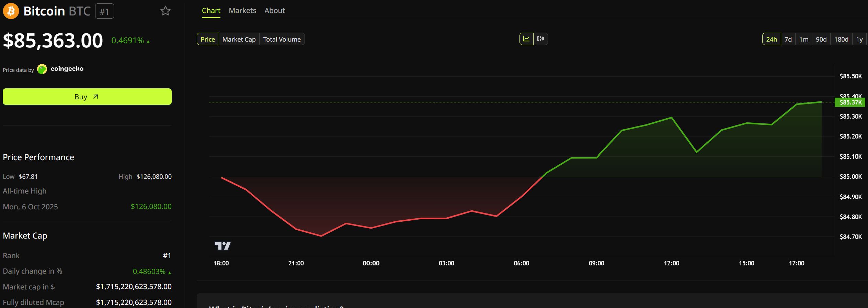868x308 pixels.
Task: Open the About tab
Action: (x=275, y=11)
